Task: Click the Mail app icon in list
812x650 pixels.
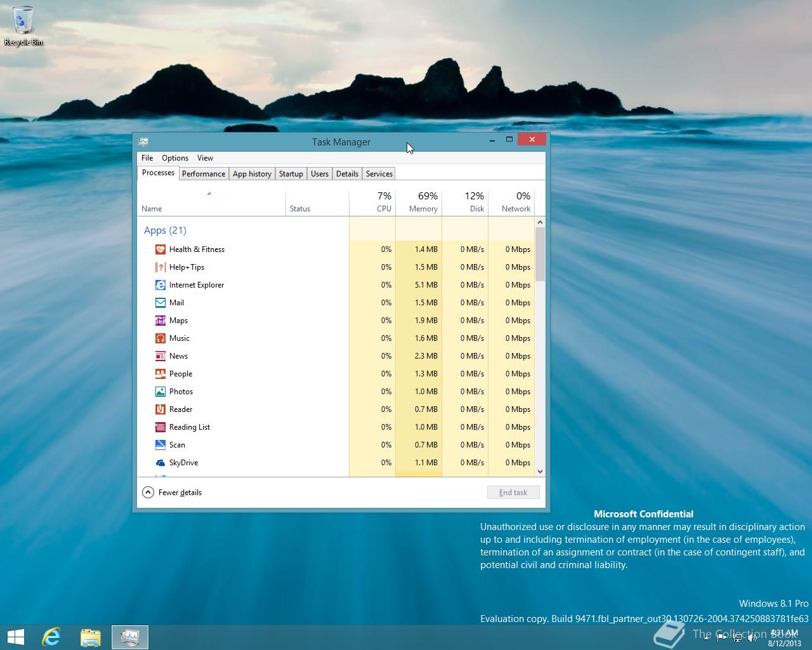Action: (160, 303)
